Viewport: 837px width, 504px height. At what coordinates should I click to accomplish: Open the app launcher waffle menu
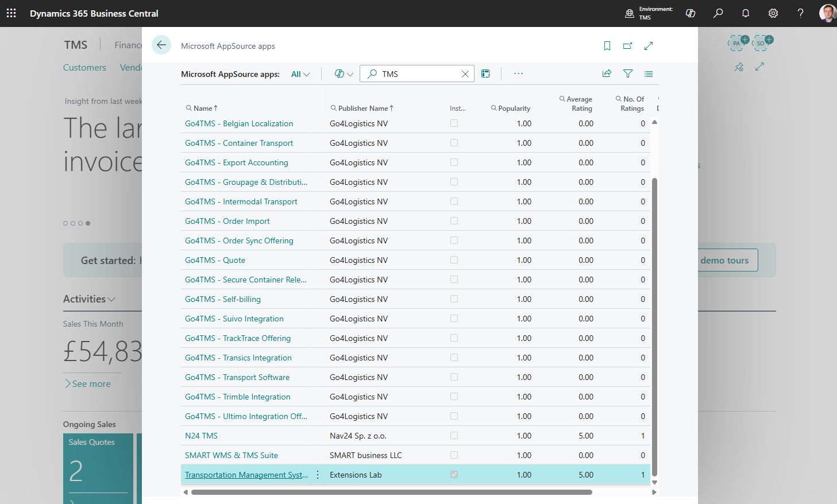[x=11, y=13]
